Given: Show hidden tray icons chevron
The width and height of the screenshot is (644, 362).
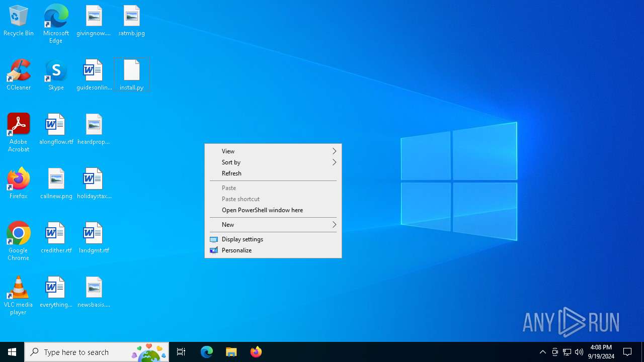Looking at the screenshot, I should coord(542,352).
